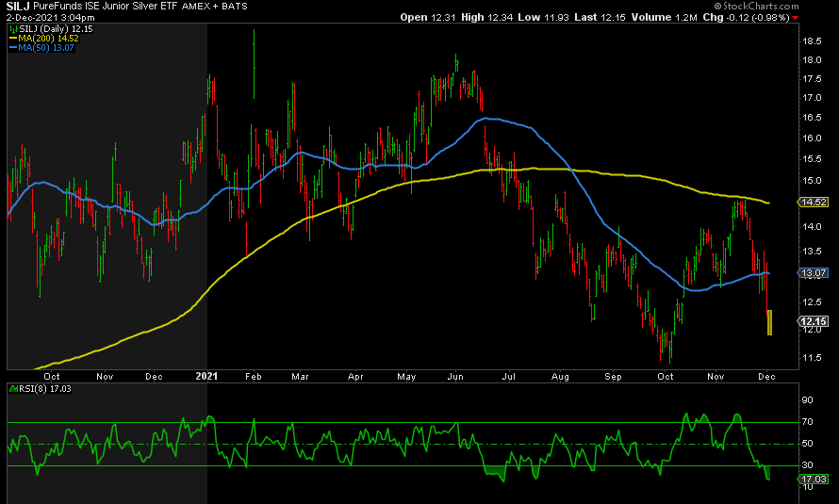Click the RSI(8) 17.03 label
Screen dimensions: 839x504
[x=45, y=388]
